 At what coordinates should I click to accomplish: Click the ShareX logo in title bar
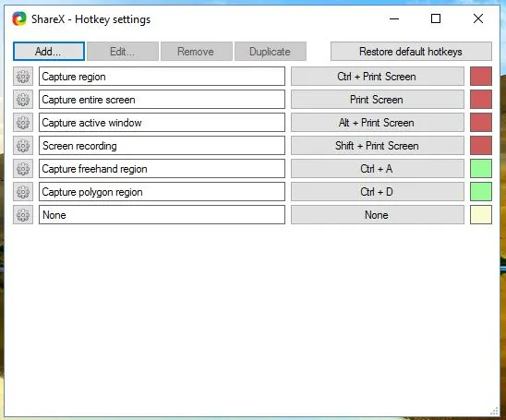(x=19, y=18)
